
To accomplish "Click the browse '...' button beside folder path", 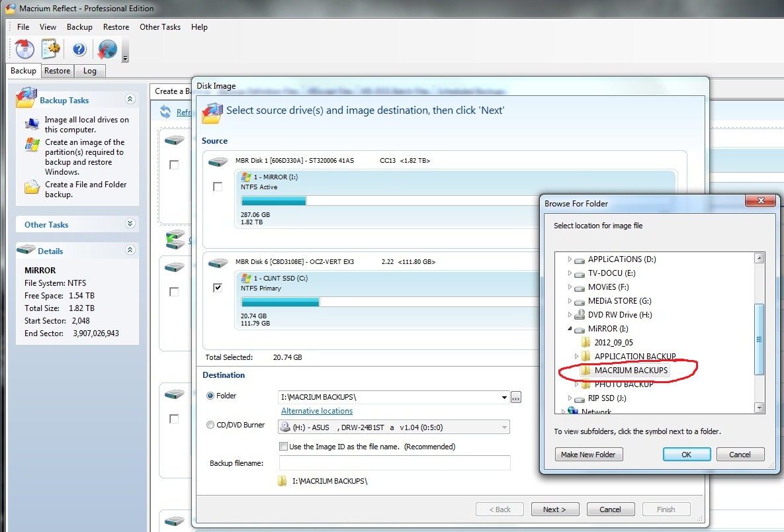I will (x=516, y=397).
